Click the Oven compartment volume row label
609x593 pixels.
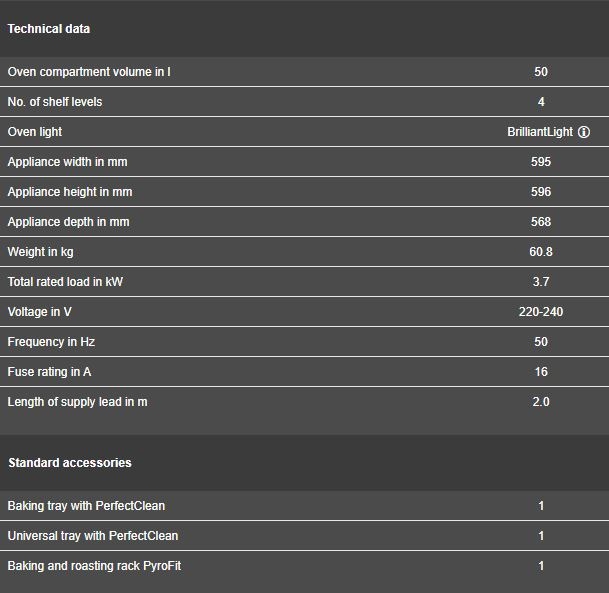(x=89, y=72)
